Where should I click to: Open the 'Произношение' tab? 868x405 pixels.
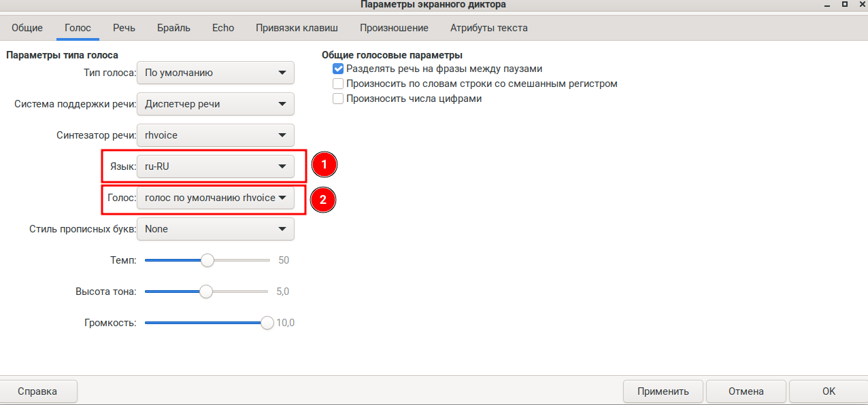[x=394, y=28]
